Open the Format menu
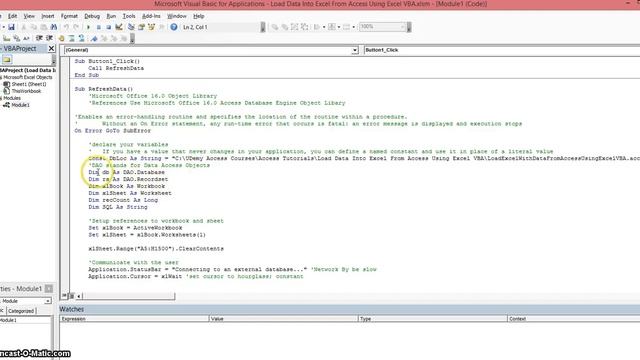This screenshot has height=360, width=640. pos(69,16)
